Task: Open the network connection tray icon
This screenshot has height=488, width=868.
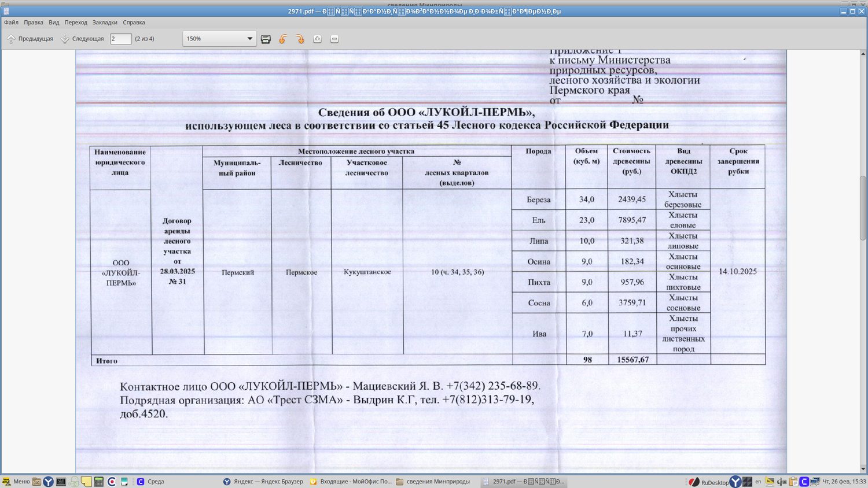Action: tap(815, 482)
